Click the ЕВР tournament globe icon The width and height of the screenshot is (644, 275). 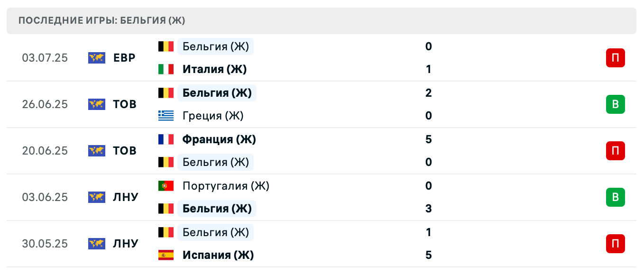97,58
